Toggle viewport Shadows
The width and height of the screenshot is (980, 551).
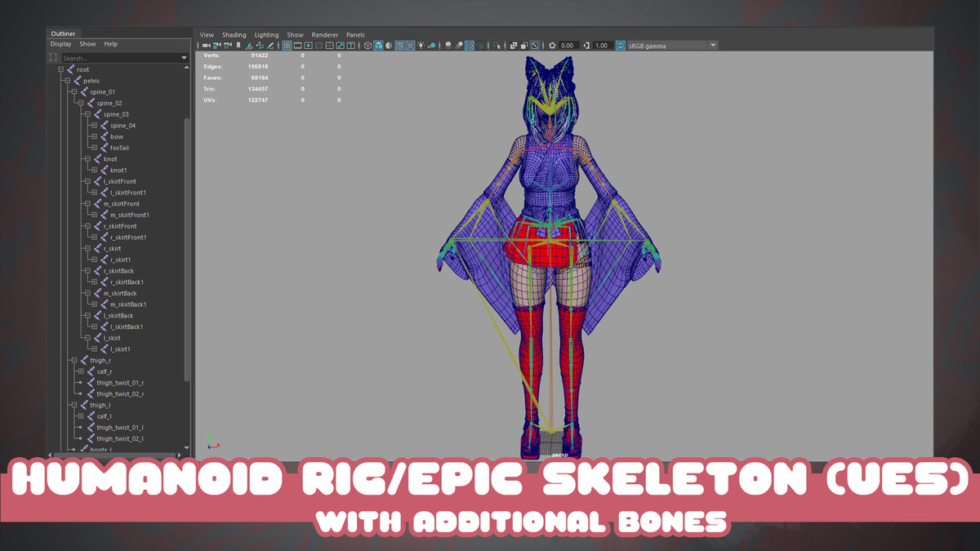tap(432, 46)
